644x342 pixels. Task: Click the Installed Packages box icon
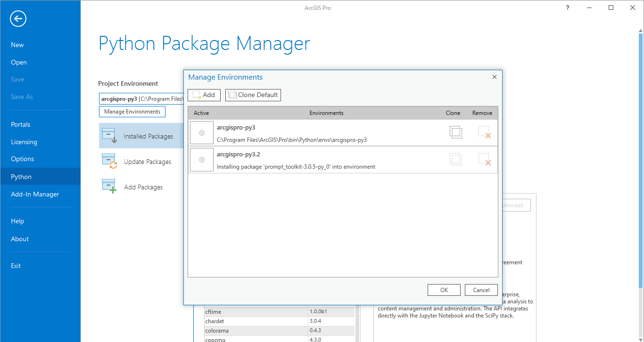pyautogui.click(x=109, y=136)
